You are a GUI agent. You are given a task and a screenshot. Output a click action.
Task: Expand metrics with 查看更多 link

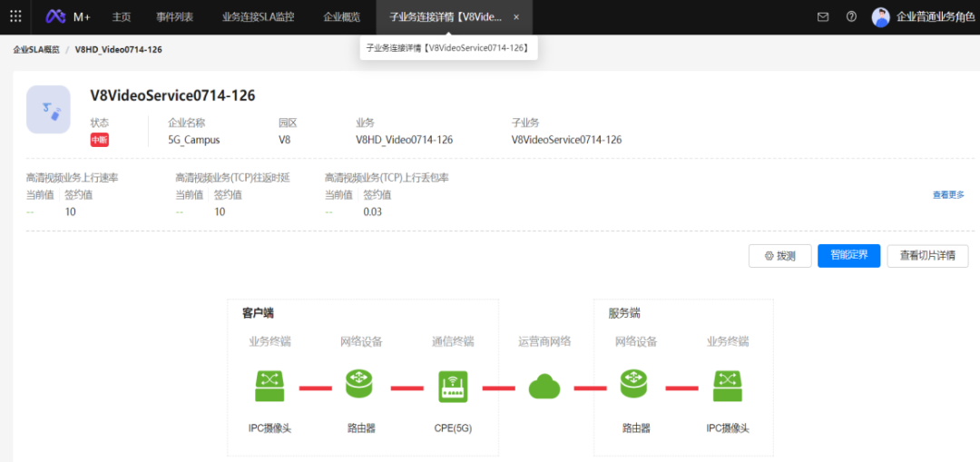click(x=948, y=194)
